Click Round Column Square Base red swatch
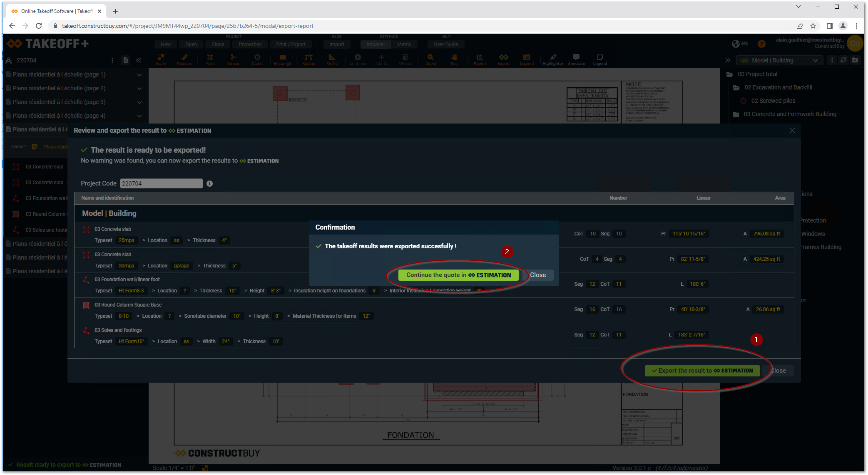868x475 pixels. coord(86,305)
